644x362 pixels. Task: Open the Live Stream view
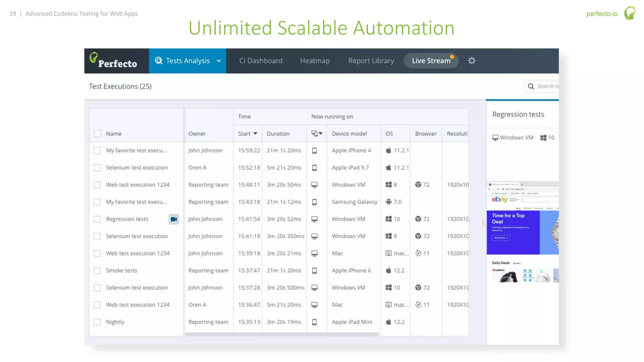point(431,61)
